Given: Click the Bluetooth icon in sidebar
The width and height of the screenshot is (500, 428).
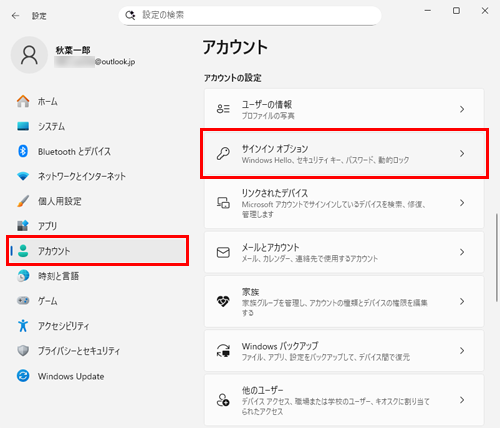Looking at the screenshot, I should coord(23,151).
